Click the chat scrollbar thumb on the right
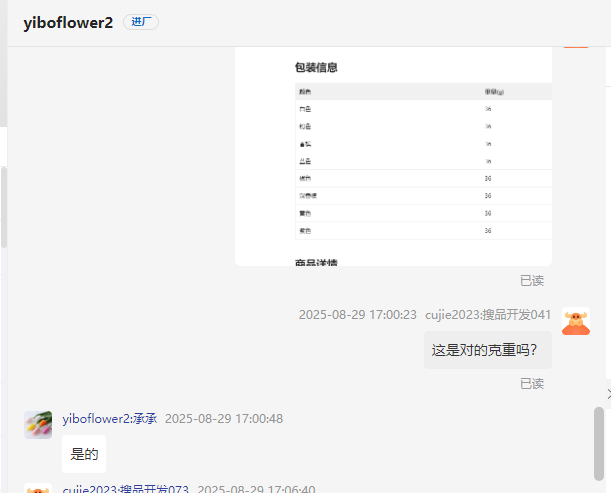 pos(599,443)
